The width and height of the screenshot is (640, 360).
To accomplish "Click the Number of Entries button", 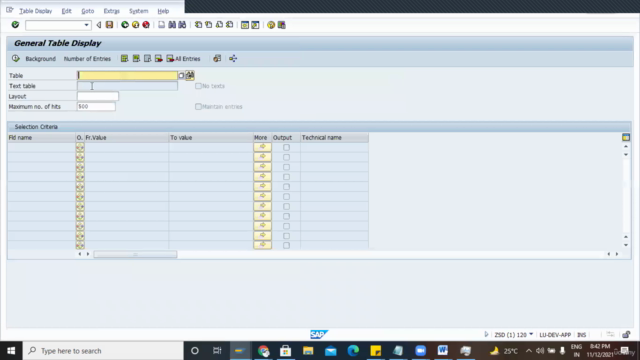I will coord(87,59).
